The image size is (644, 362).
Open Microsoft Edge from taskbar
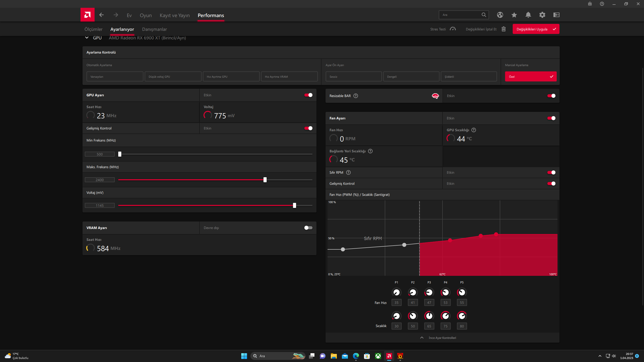(x=356, y=356)
